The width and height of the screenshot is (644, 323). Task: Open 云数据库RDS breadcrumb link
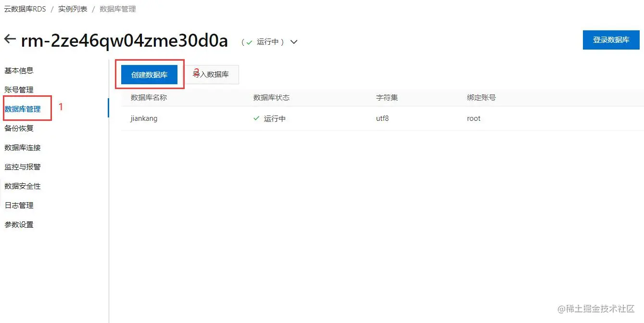[x=25, y=9]
